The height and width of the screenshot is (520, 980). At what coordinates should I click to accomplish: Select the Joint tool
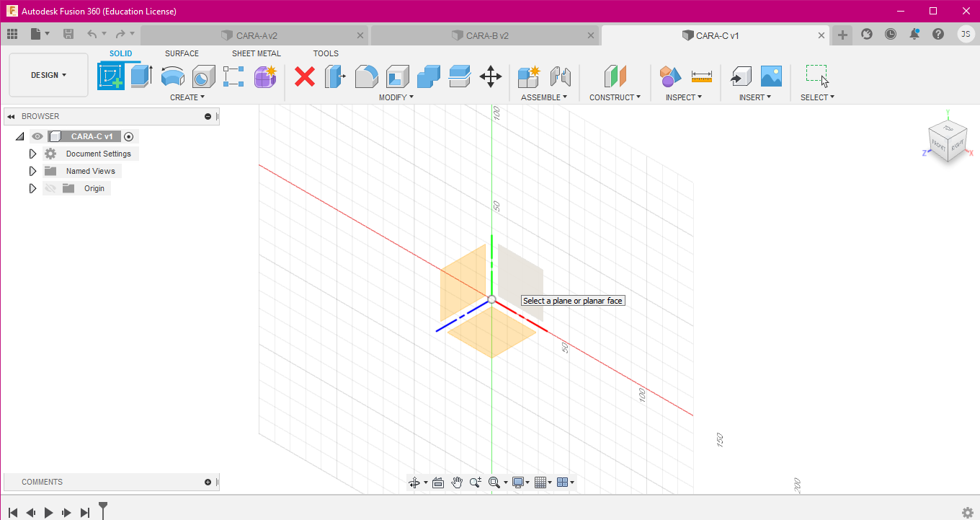(560, 76)
